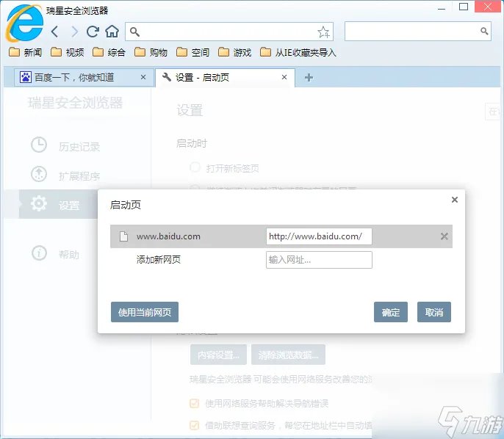Click search magnifier in right search box
The height and width of the screenshot is (439, 504).
coord(484,32)
